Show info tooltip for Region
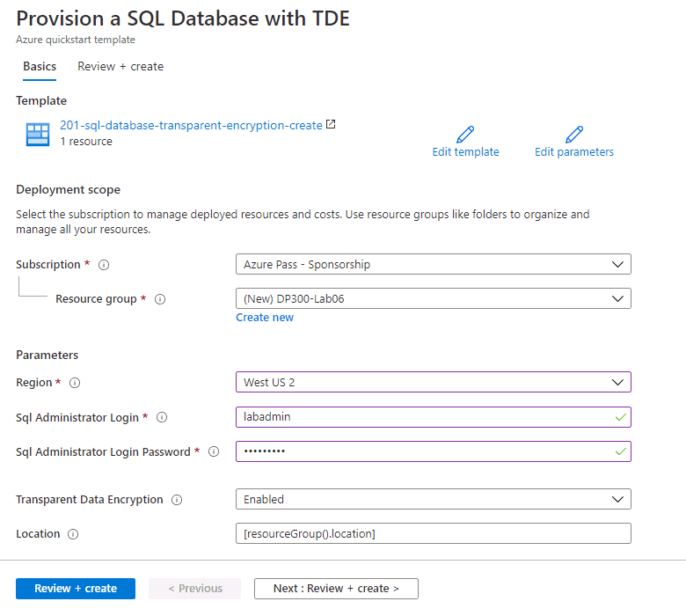 75,383
